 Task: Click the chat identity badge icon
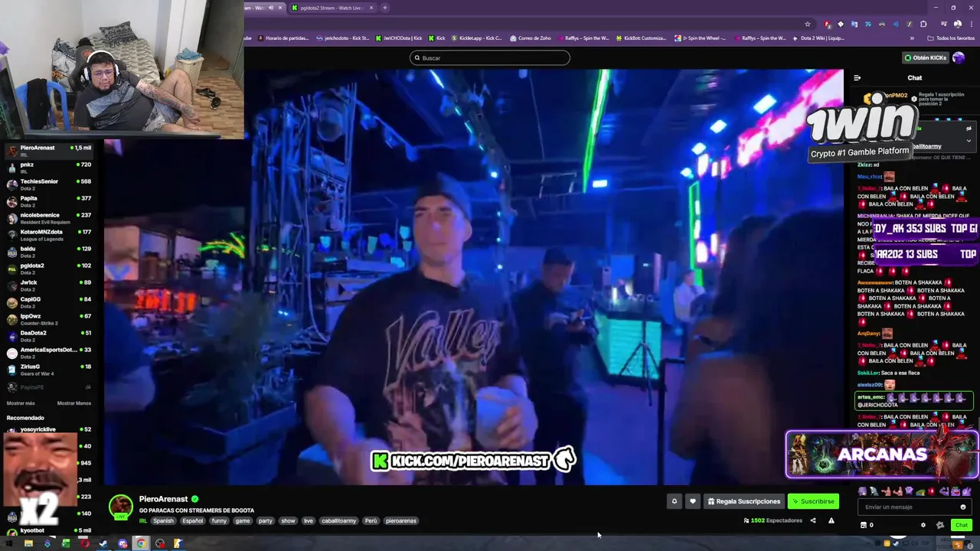click(x=940, y=525)
